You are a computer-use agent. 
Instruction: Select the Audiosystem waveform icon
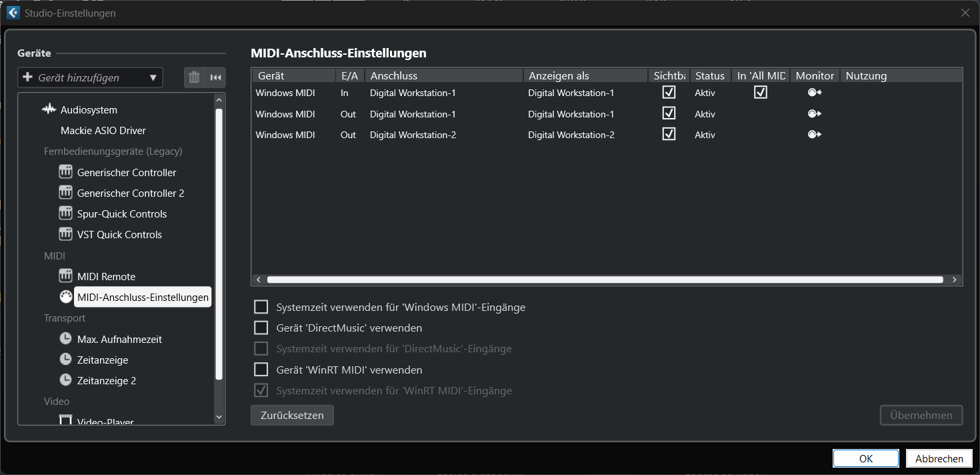point(49,109)
